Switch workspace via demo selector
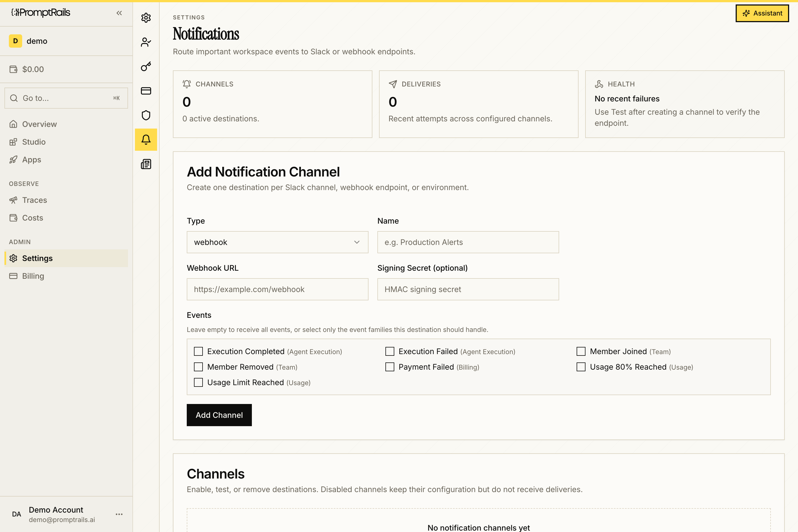Screen dimensions: 798x532 coord(66,41)
